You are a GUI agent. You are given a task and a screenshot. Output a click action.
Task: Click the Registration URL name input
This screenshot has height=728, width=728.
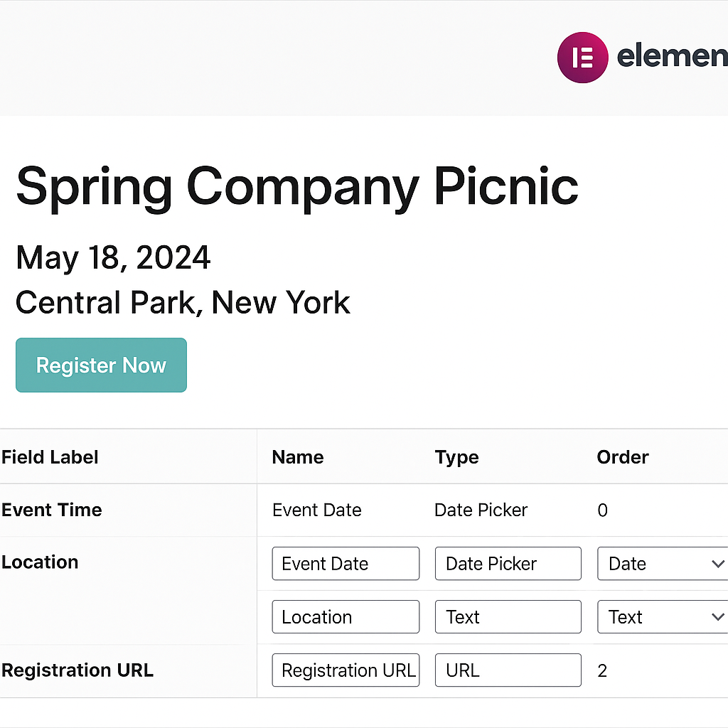point(346,670)
